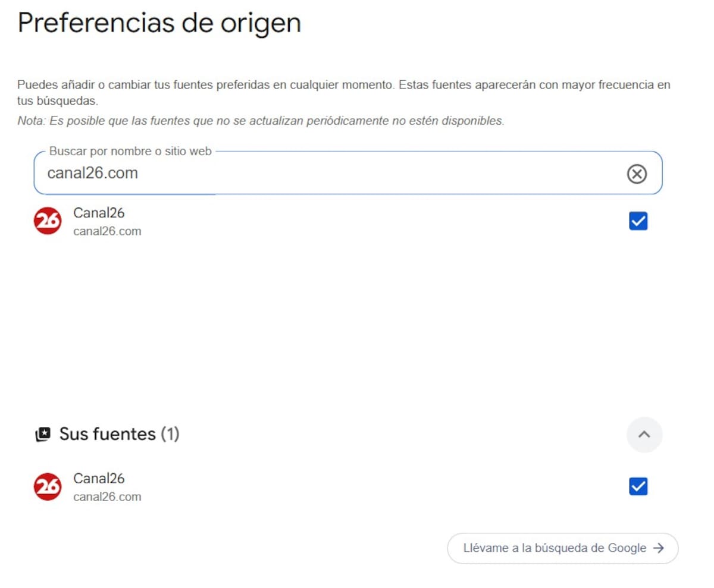Click the starred collection icon beside Sus fuentes
The width and height of the screenshot is (714, 588).
tap(43, 435)
